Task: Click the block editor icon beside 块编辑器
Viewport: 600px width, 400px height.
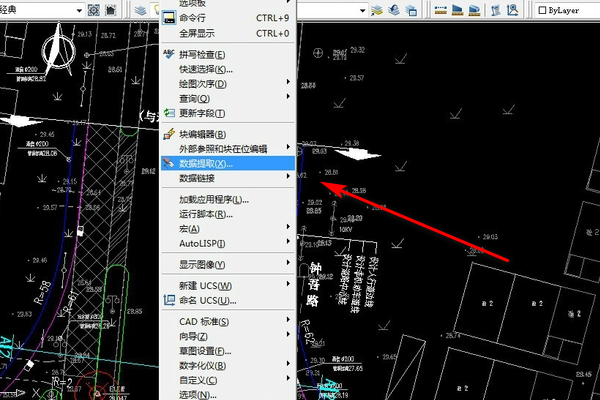Action: click(x=169, y=134)
